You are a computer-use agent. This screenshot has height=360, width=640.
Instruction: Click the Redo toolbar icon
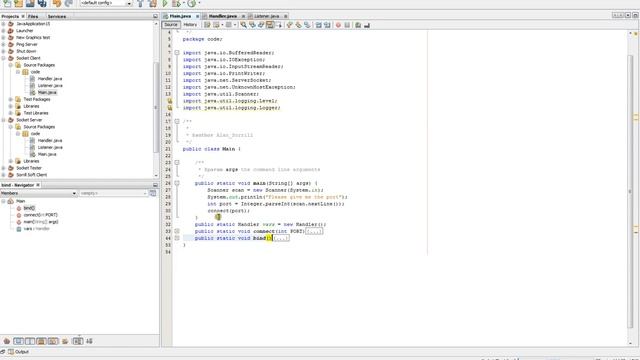click(69, 3)
